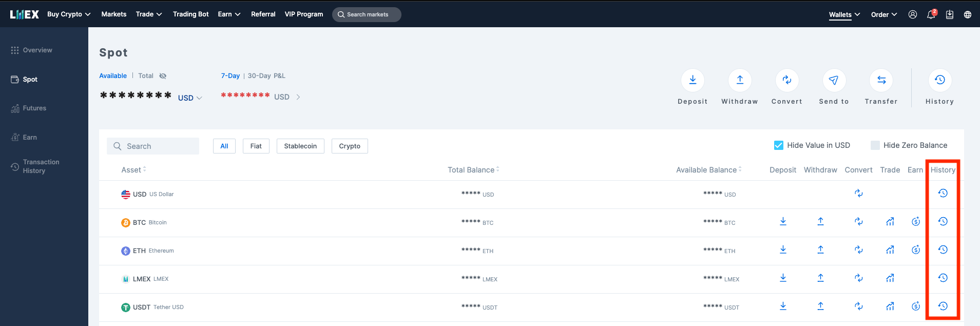Open the Convert action at top
The height and width of the screenshot is (326, 980).
point(787,80)
